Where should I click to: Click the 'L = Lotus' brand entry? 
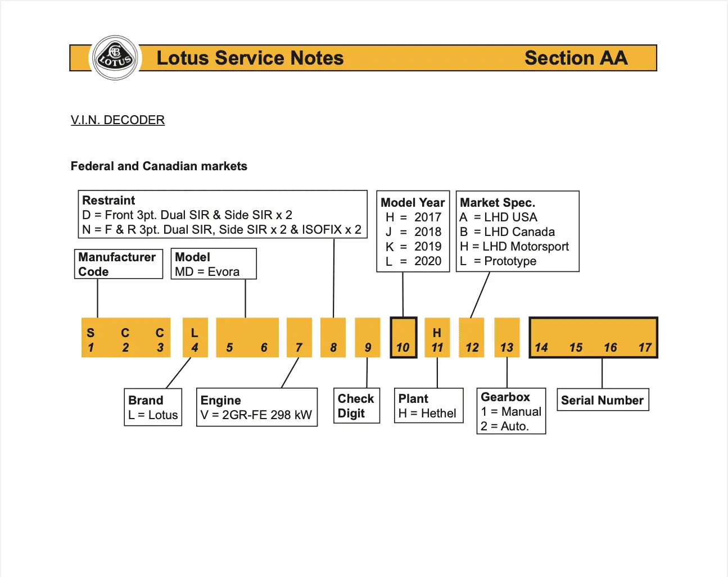[153, 415]
